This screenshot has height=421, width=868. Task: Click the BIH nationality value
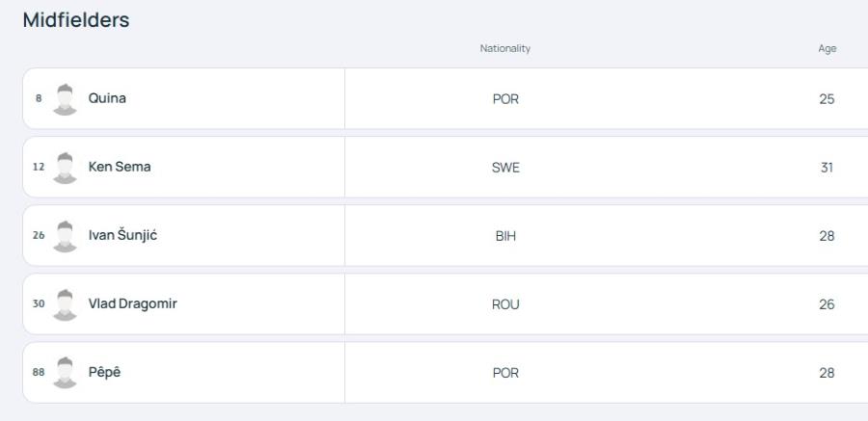coord(505,236)
